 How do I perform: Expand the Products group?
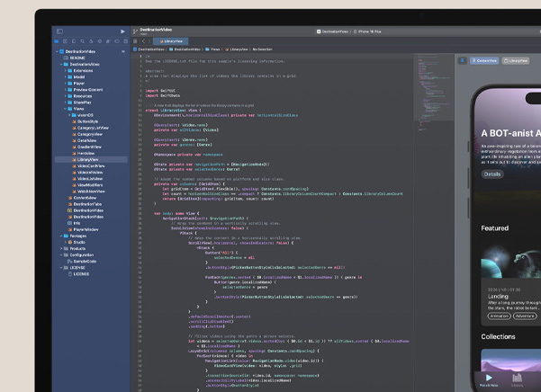click(61, 248)
